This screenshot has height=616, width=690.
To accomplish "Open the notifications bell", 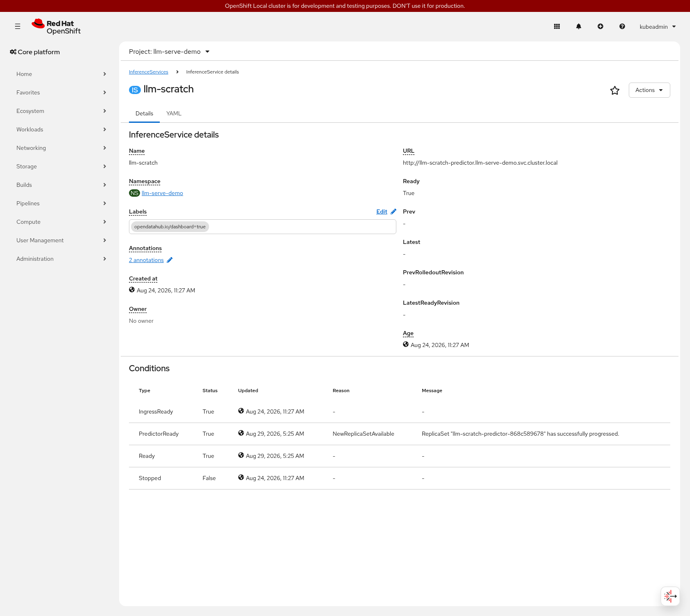I will (579, 26).
